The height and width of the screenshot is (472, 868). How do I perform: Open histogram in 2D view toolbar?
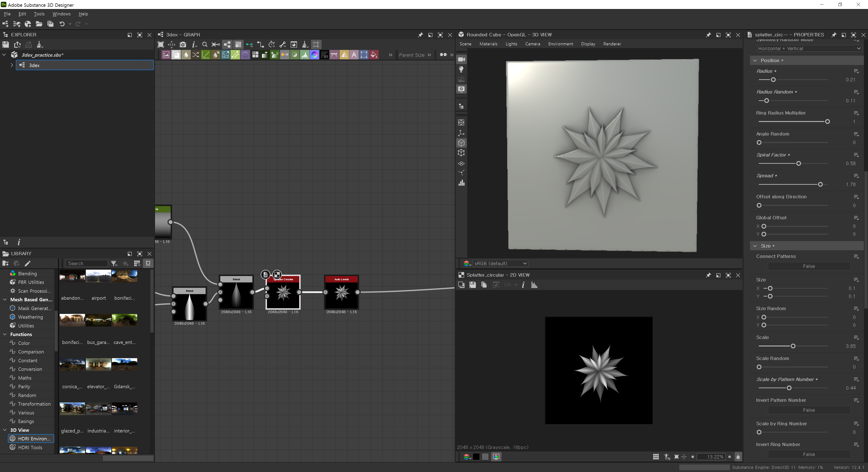(x=534, y=285)
